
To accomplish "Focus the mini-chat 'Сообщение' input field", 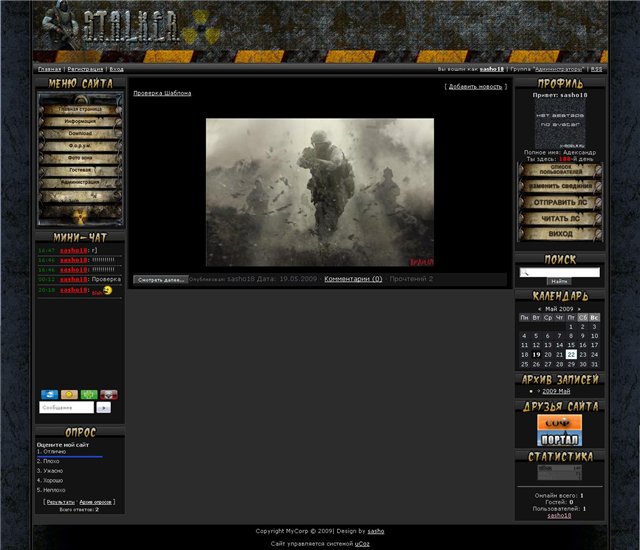I will tap(67, 408).
